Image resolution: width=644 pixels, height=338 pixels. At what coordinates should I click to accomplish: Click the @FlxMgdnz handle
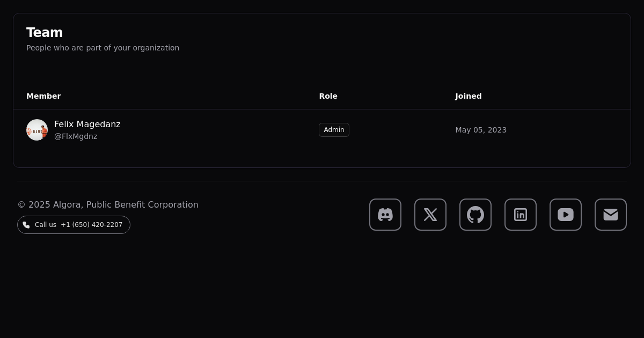(x=76, y=136)
